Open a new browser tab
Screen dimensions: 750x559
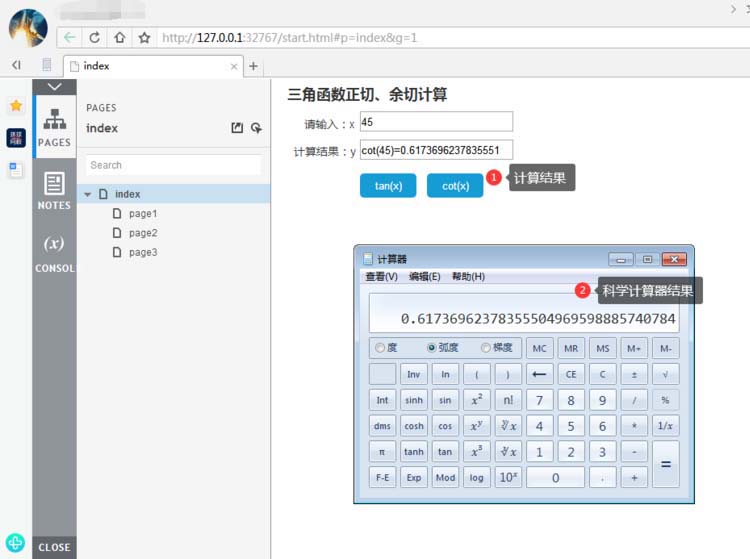(254, 66)
